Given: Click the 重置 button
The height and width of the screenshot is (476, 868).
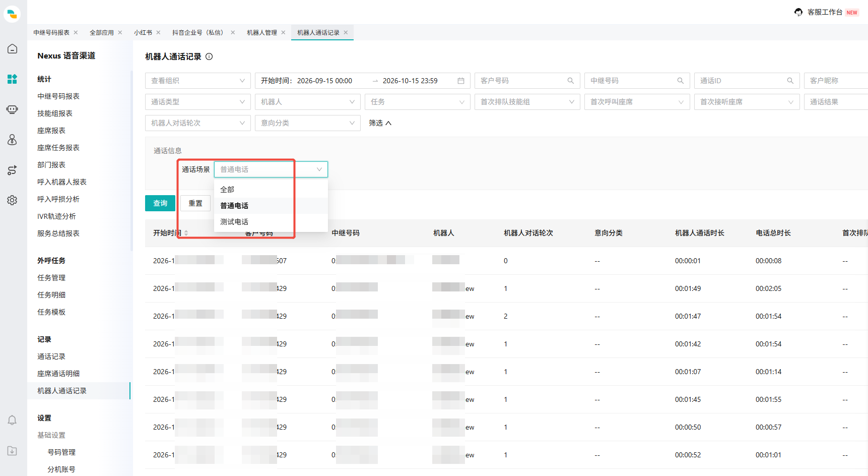Looking at the screenshot, I should pos(195,203).
